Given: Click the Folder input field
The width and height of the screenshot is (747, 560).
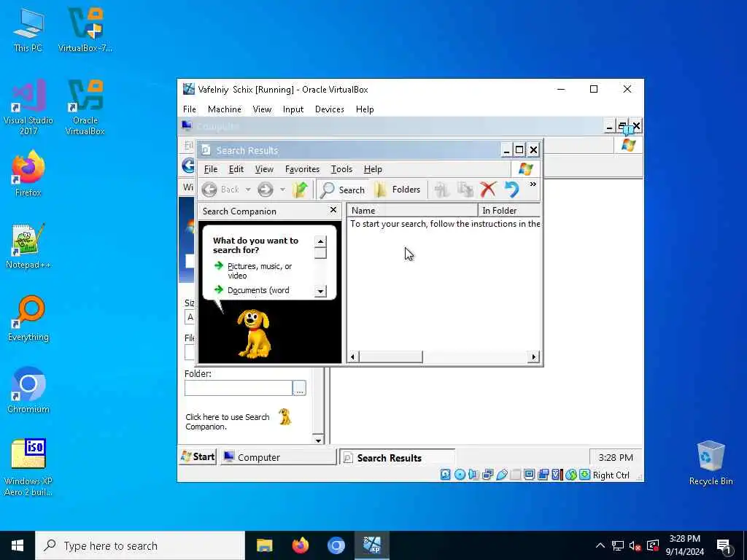Looking at the screenshot, I should [x=239, y=388].
